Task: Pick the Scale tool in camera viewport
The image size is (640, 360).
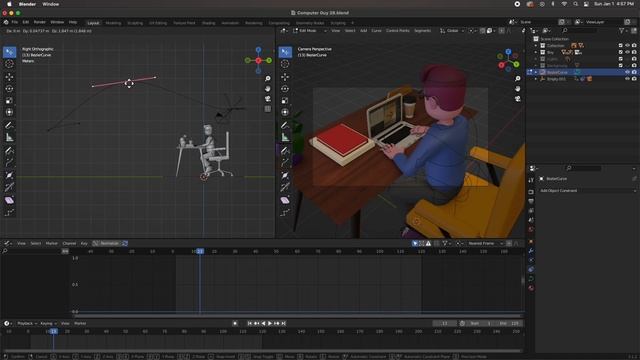Action: coord(285,100)
